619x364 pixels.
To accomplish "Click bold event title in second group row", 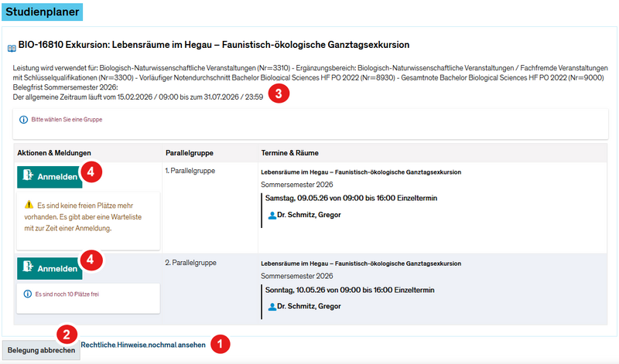I will pyautogui.click(x=361, y=264).
